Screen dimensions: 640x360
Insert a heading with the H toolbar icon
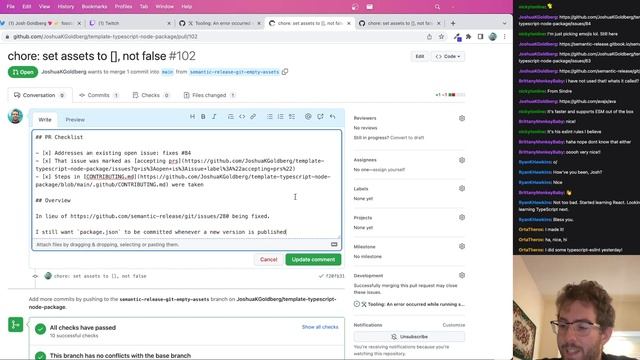192,117
